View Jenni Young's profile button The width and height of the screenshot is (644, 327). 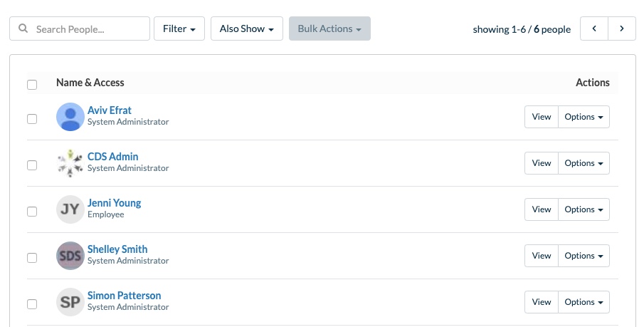[x=542, y=209]
